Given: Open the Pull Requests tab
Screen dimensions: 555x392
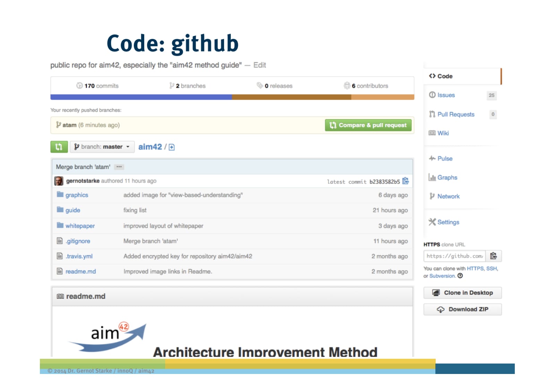Looking at the screenshot, I should tap(462, 114).
